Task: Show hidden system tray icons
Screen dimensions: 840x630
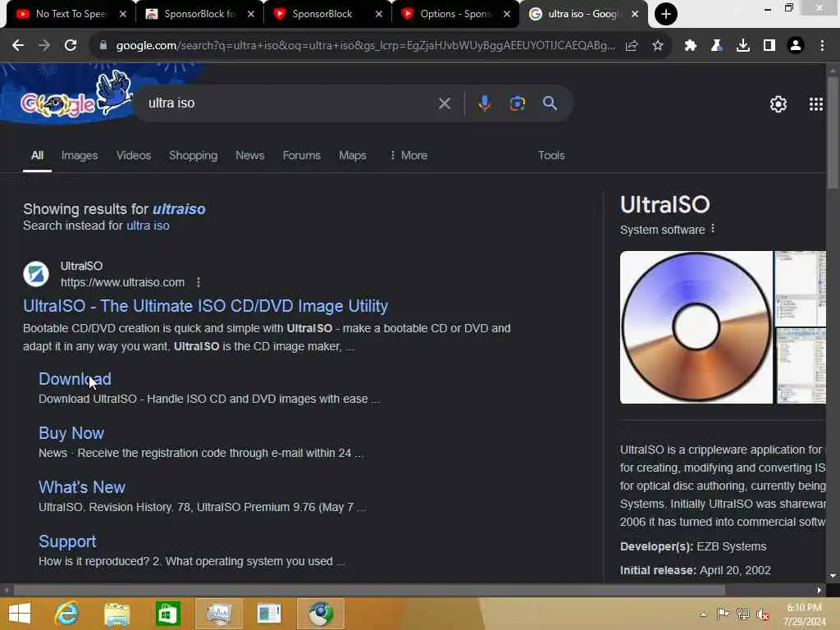Action: (703, 614)
